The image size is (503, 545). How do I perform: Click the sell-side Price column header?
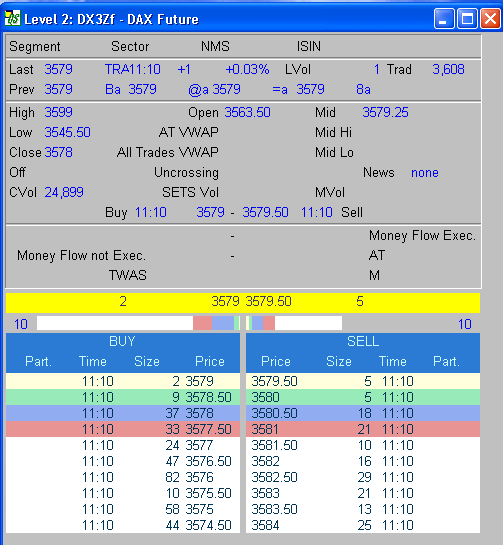[276, 361]
